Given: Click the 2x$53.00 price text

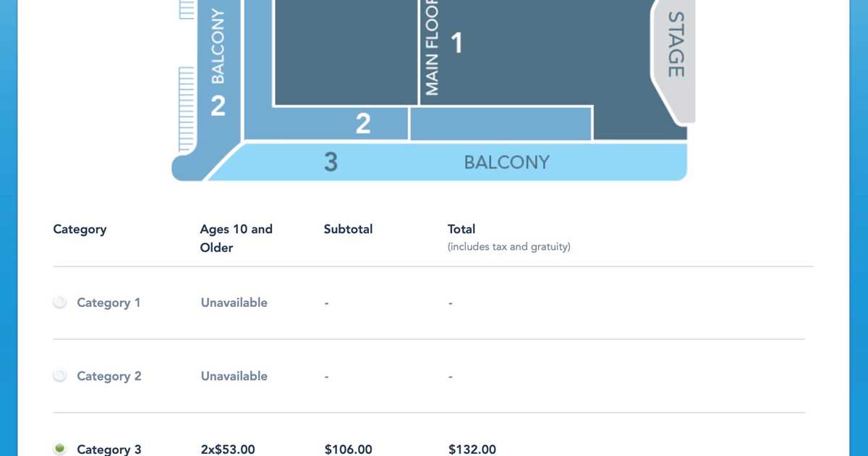Looking at the screenshot, I should click(x=227, y=449).
